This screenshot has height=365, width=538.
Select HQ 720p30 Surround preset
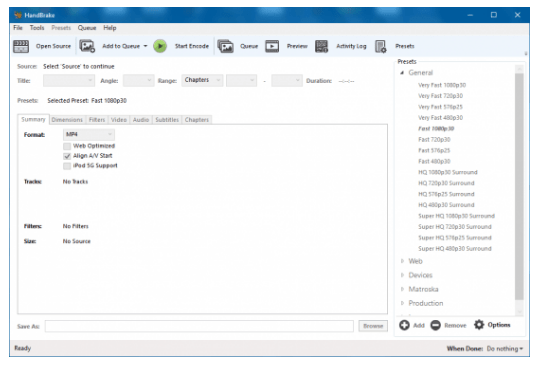(446, 184)
